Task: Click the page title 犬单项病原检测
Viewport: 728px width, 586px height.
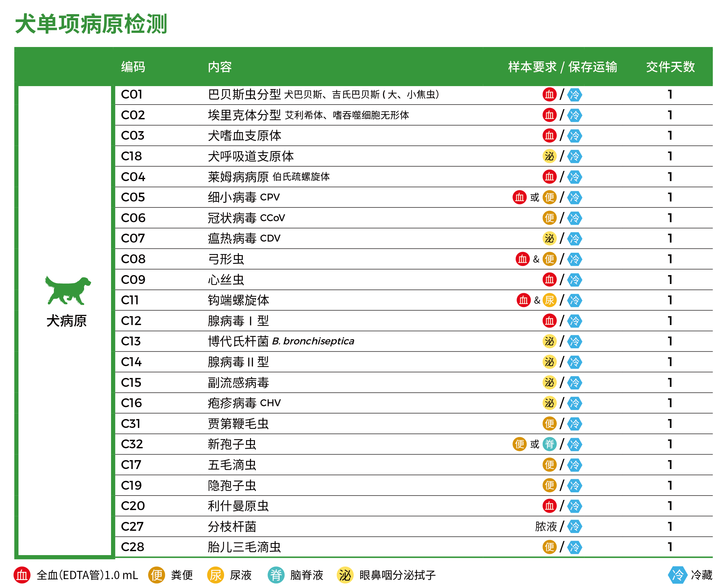Action: (x=91, y=24)
